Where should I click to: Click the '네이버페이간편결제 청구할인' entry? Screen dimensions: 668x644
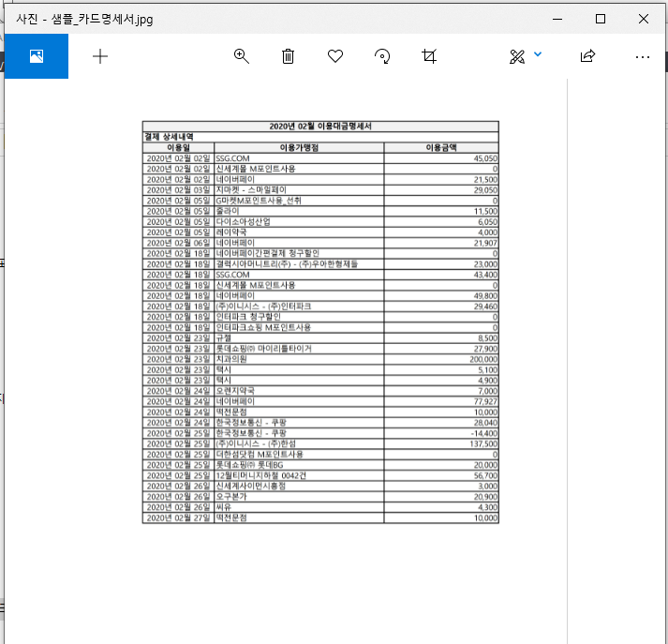point(268,253)
